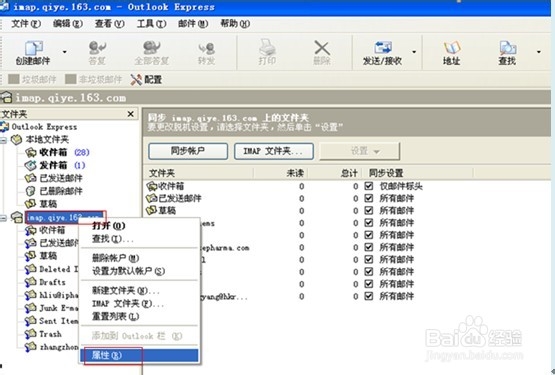Choose 新建文件夹(N)... from context menu

139,290
